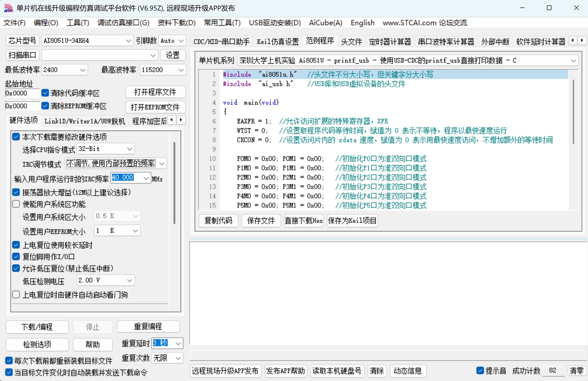The image size is (588, 381).
Task: Click the 重复编程 button
Action: tap(148, 327)
